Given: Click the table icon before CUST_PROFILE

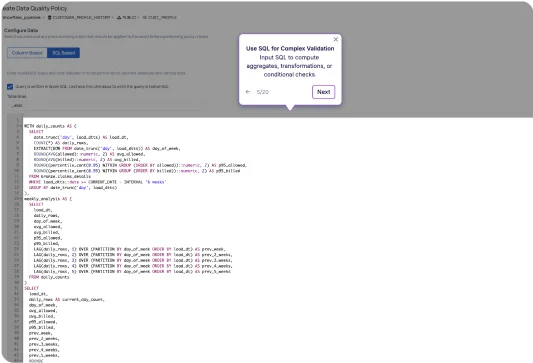Looking at the screenshot, I should click(145, 17).
